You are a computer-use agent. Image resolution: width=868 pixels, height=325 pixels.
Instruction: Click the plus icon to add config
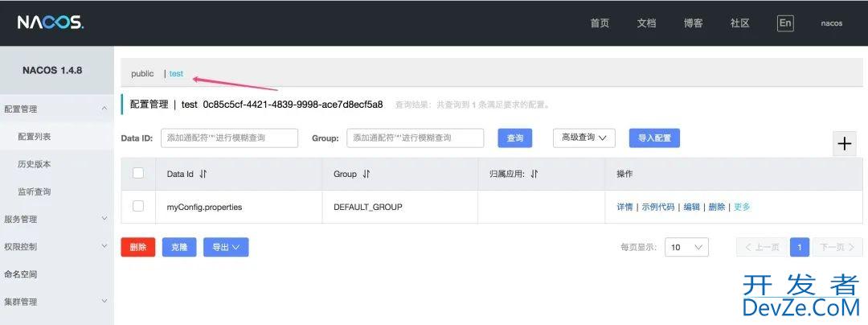844,144
